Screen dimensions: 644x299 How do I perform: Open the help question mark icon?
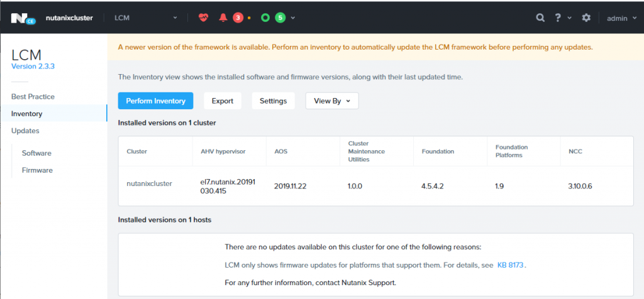pyautogui.click(x=558, y=18)
